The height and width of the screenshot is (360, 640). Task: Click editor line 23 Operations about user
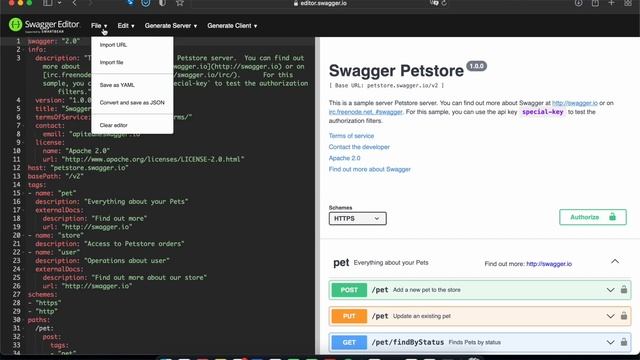[x=102, y=260]
